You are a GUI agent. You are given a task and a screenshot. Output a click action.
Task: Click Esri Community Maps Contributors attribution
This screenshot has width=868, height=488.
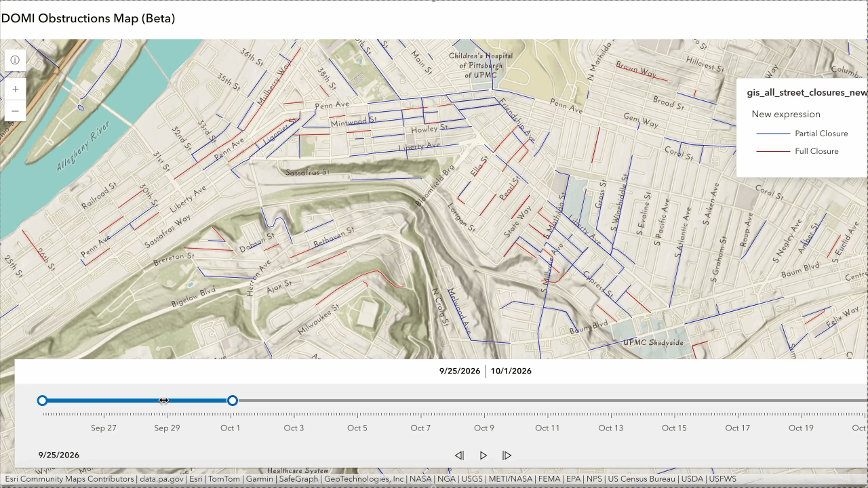[x=70, y=479]
